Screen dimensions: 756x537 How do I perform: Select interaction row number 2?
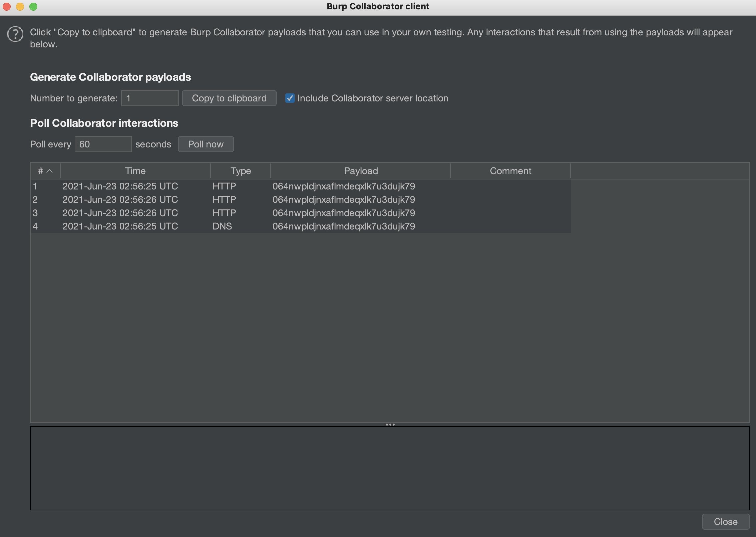point(300,199)
